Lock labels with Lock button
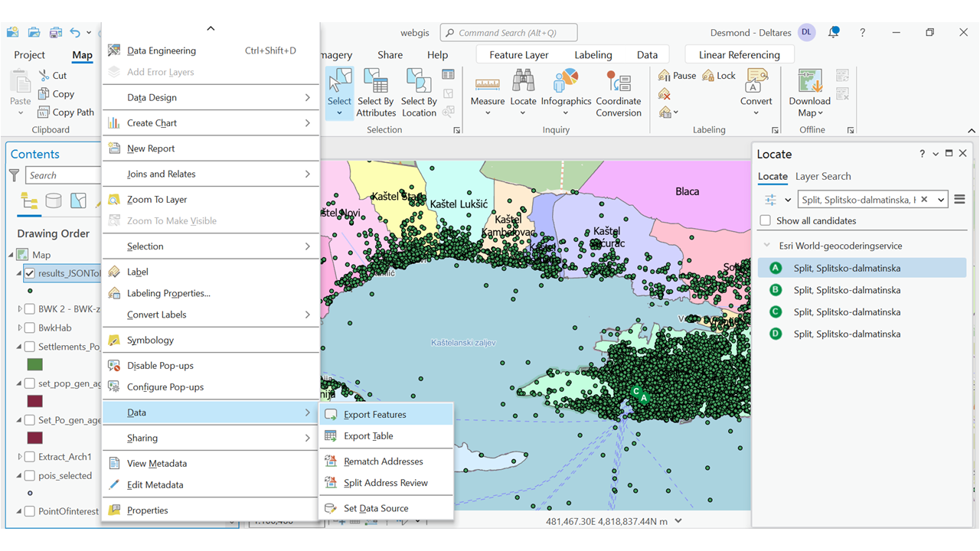Viewport: 980px width, 551px height. coord(719,75)
